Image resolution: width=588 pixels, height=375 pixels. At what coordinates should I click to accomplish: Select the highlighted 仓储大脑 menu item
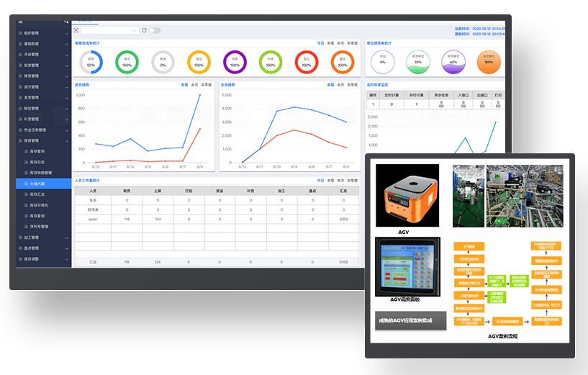coord(45,184)
